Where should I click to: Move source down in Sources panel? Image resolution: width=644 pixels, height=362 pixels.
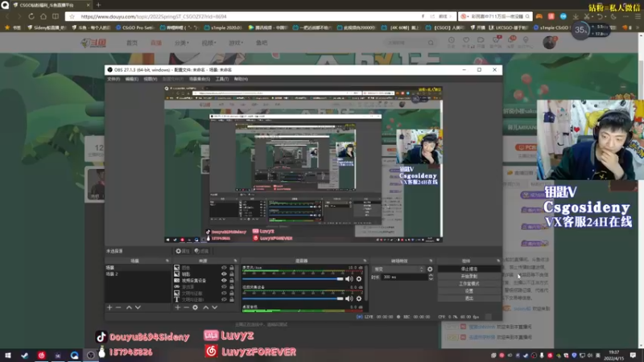214,307
